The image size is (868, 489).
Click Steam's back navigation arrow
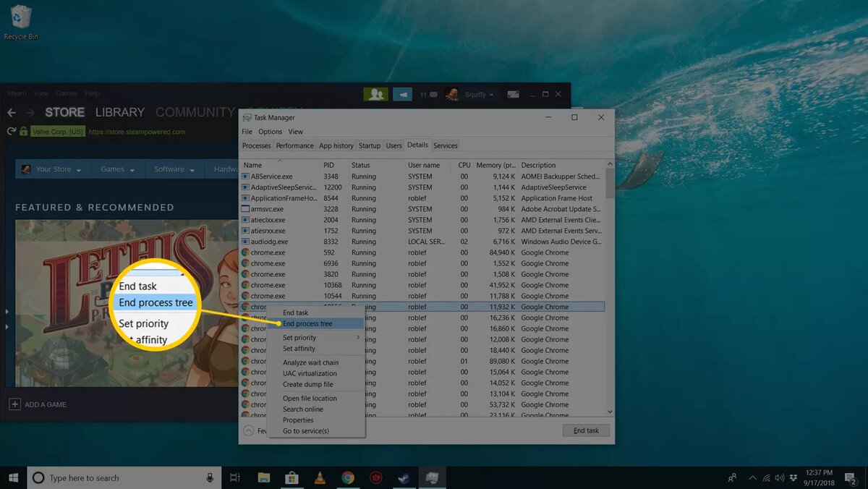[11, 113]
